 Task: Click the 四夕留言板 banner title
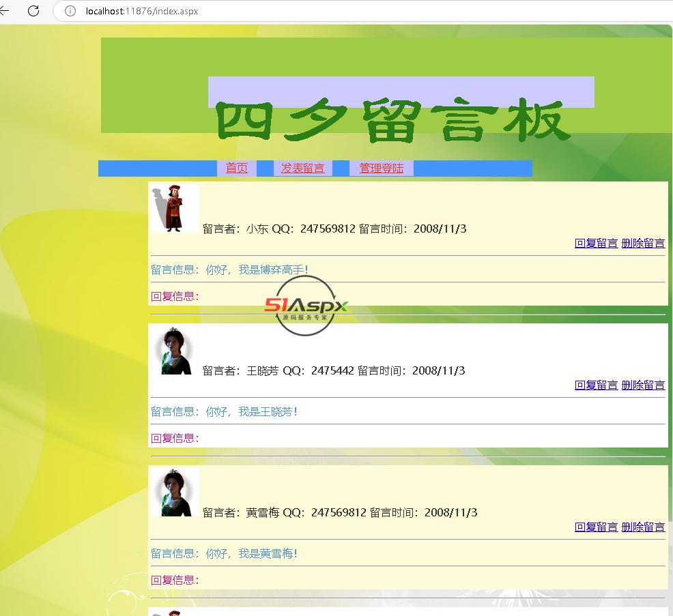392,121
